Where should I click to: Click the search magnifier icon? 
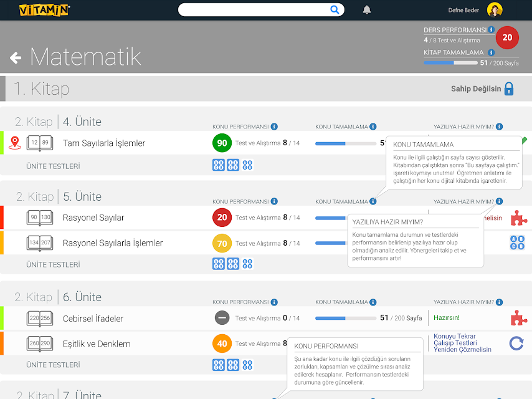(335, 10)
